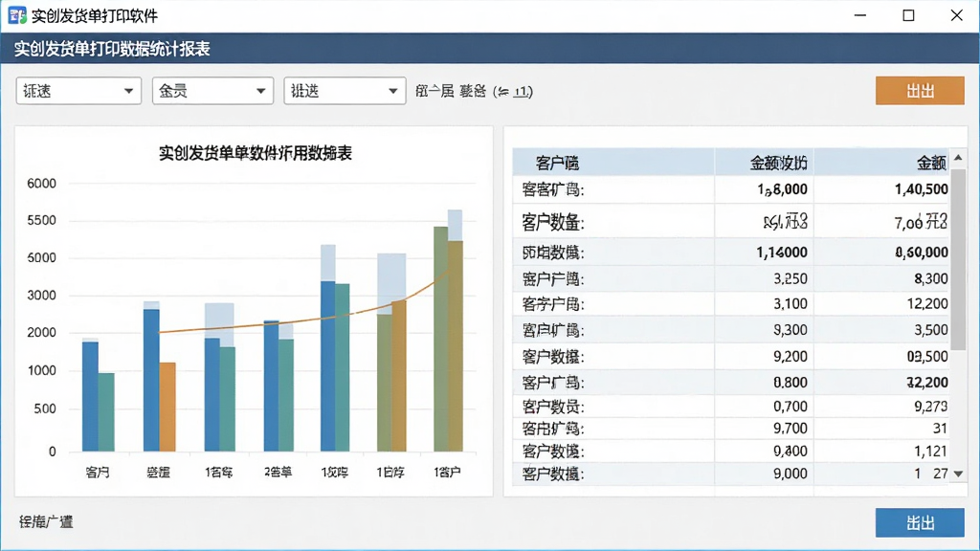980x551 pixels.
Task: Click the table scrollbar down arrow
Action: pyautogui.click(x=958, y=474)
